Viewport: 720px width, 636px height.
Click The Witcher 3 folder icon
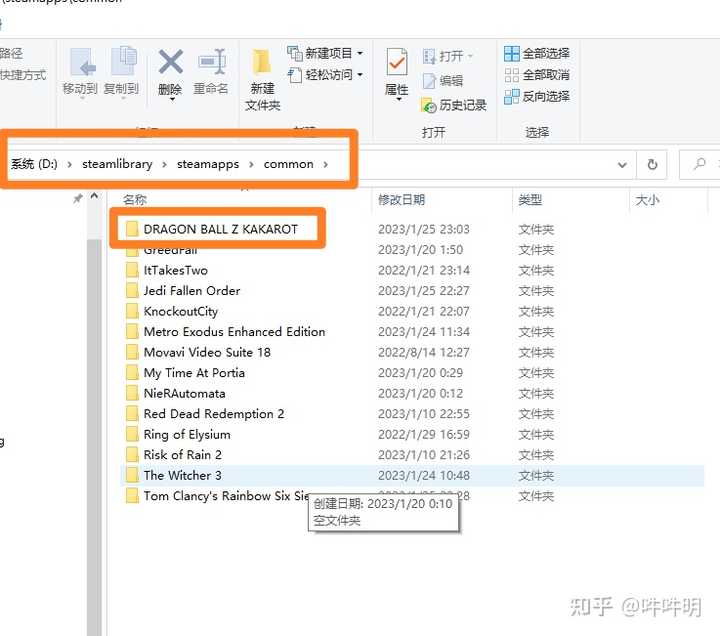pos(132,475)
